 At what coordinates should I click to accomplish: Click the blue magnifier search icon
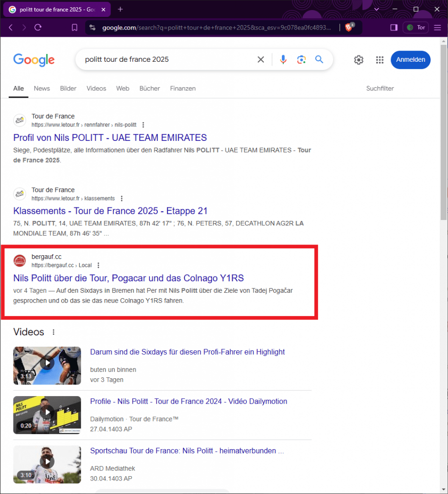point(319,59)
